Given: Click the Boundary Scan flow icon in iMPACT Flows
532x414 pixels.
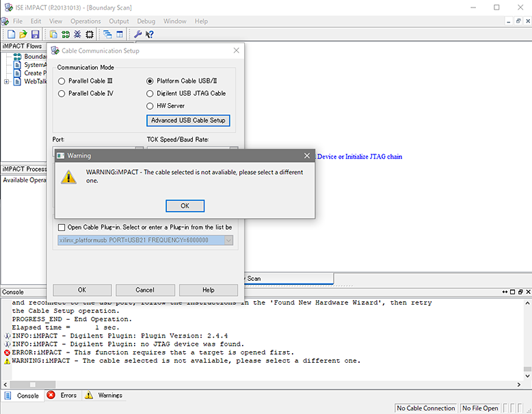Looking at the screenshot, I should coord(17,56).
